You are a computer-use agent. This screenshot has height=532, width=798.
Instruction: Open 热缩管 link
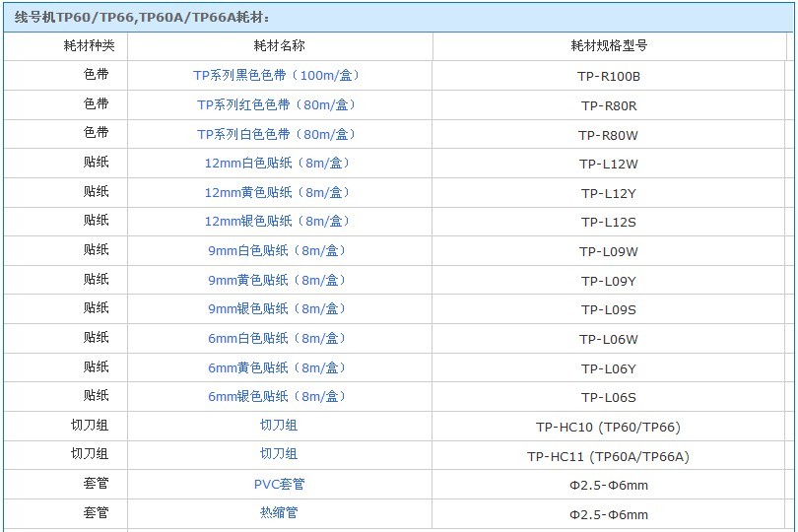click(279, 512)
